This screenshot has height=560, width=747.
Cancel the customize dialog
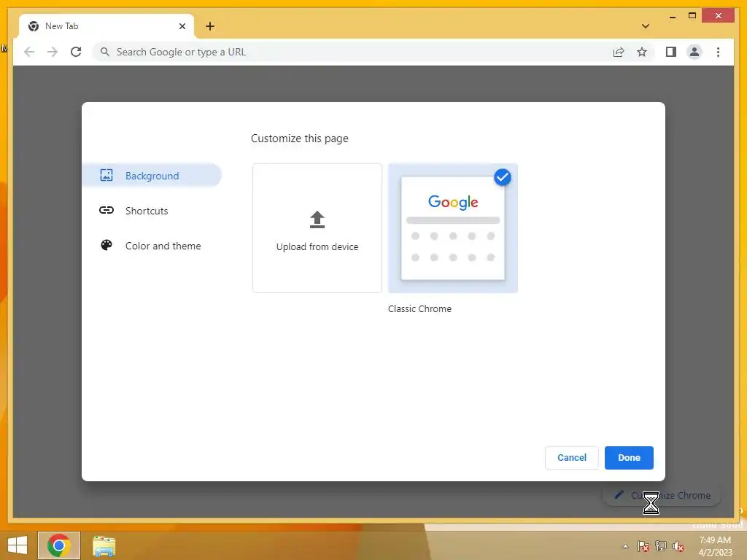[x=572, y=458]
